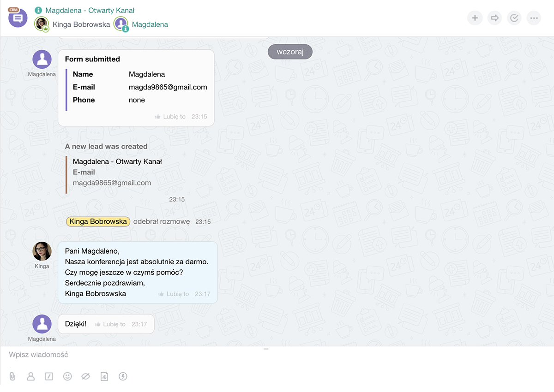Open the slash command icon in toolbar
554x392 pixels.
pyautogui.click(x=49, y=376)
